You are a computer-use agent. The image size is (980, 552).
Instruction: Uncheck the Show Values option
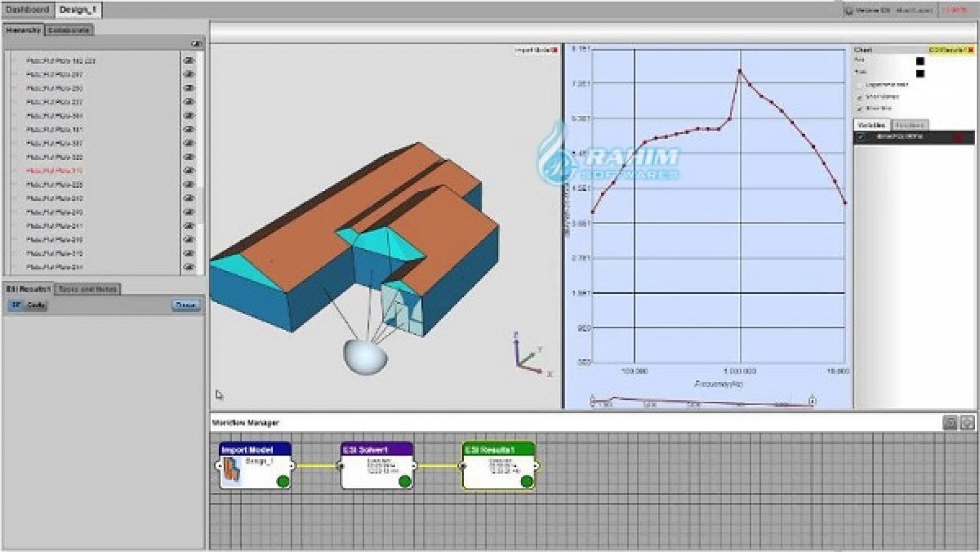[860, 97]
